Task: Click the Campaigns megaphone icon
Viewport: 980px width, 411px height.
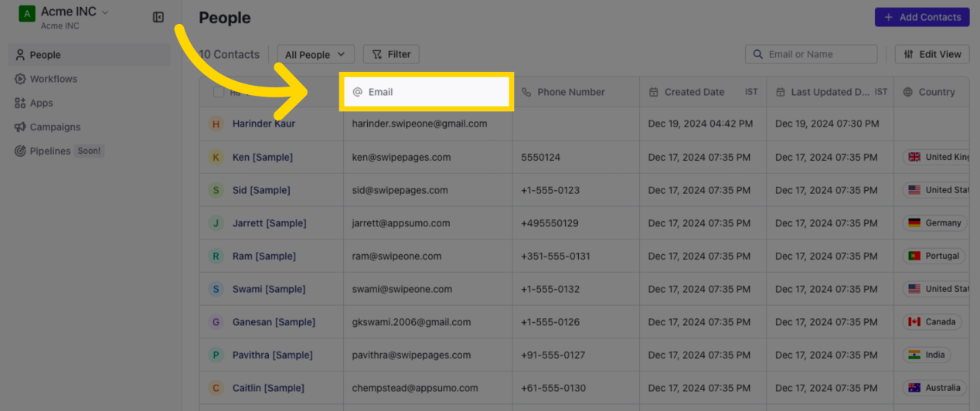Action: [20, 127]
